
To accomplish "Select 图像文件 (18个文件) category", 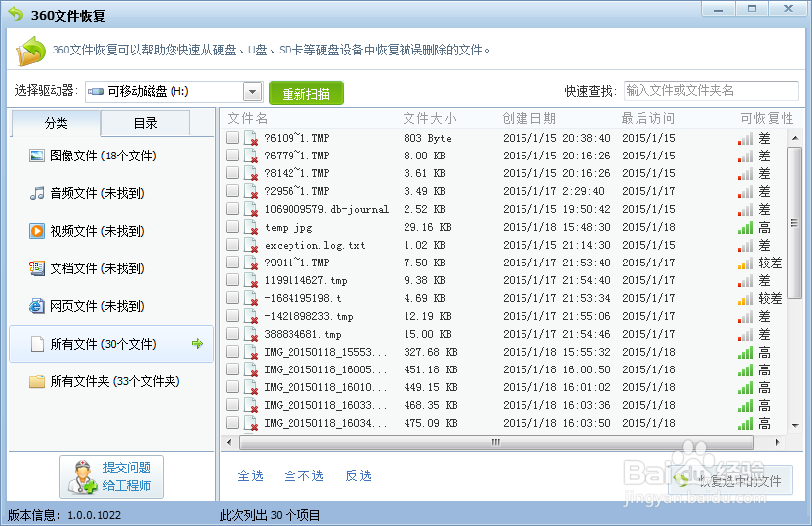I will 111,156.
